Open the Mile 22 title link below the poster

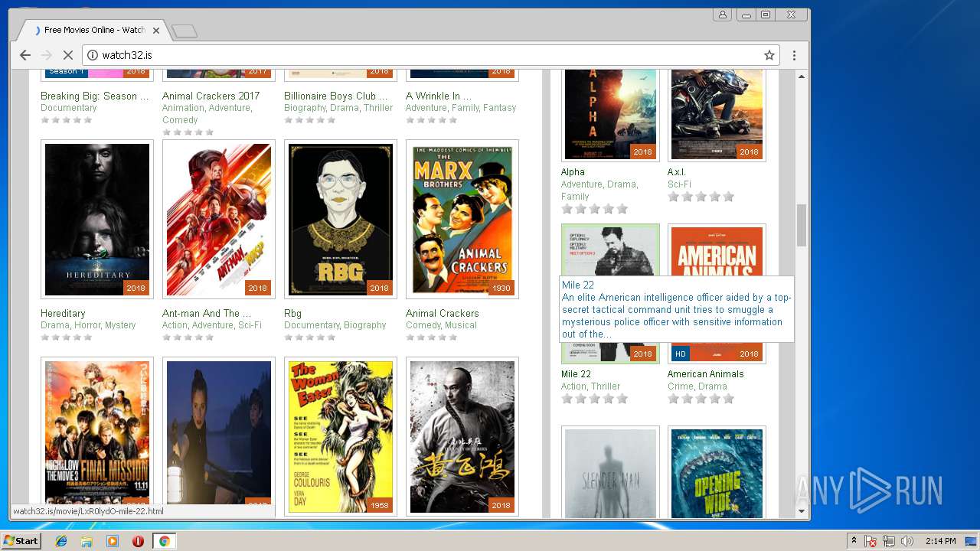[576, 374]
